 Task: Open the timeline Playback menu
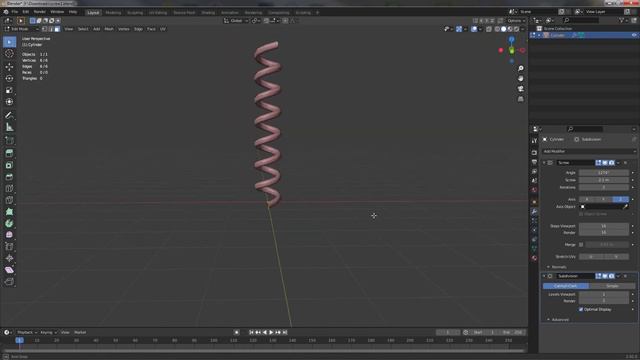pos(27,332)
